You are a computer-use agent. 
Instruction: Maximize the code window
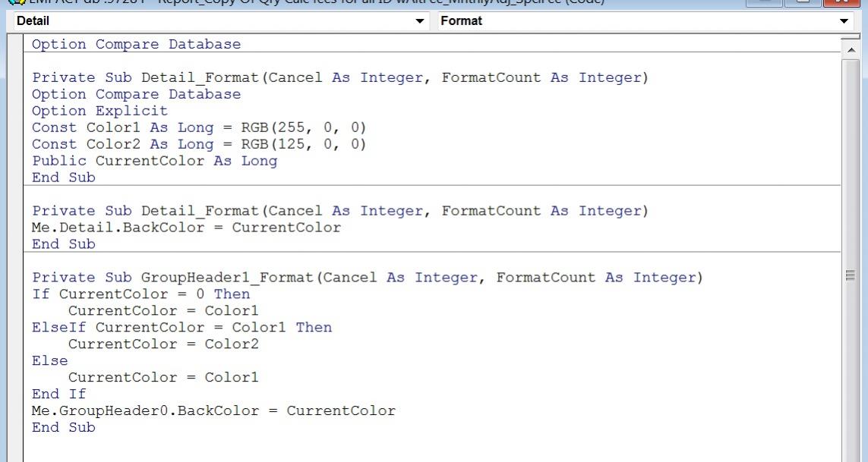coord(804,2)
